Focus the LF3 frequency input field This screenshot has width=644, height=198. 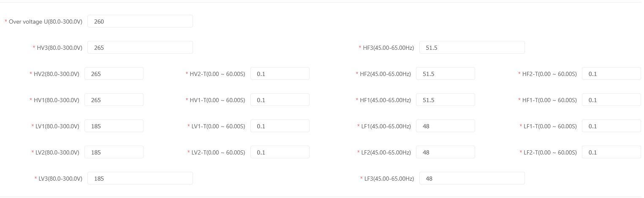pyautogui.click(x=472, y=179)
